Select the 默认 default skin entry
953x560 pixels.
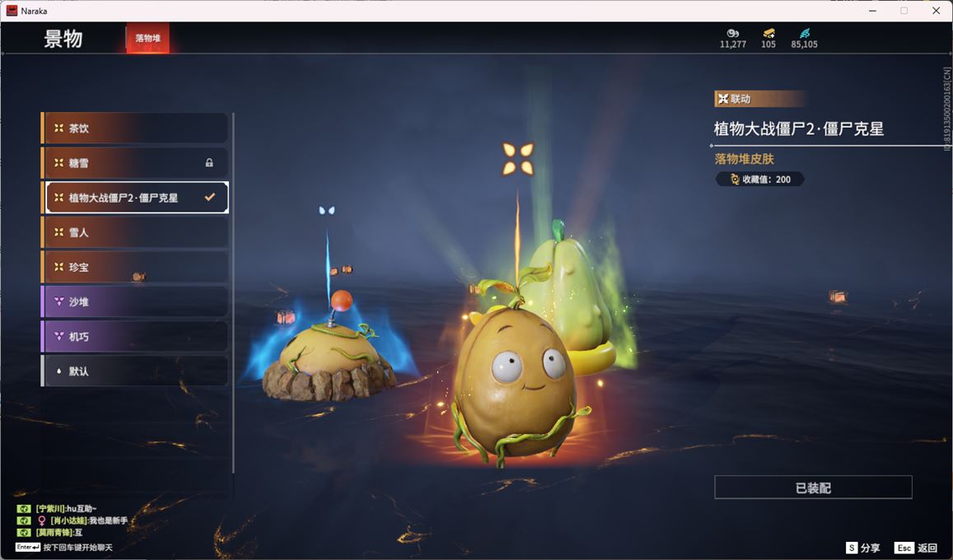point(135,371)
